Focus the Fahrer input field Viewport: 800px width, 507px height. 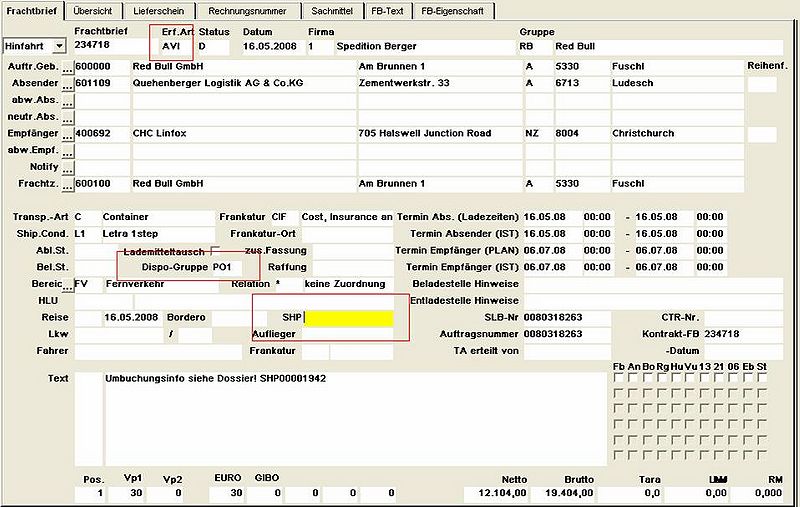coord(158,351)
